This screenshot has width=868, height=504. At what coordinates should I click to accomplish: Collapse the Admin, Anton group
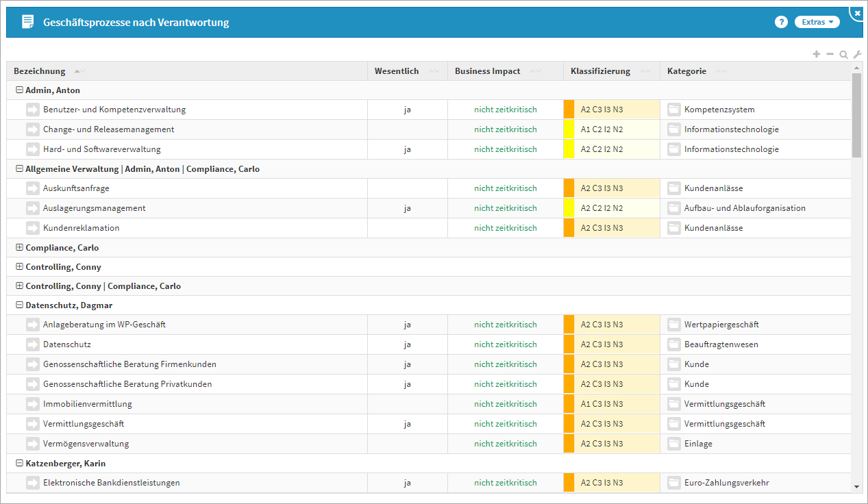[x=19, y=90]
